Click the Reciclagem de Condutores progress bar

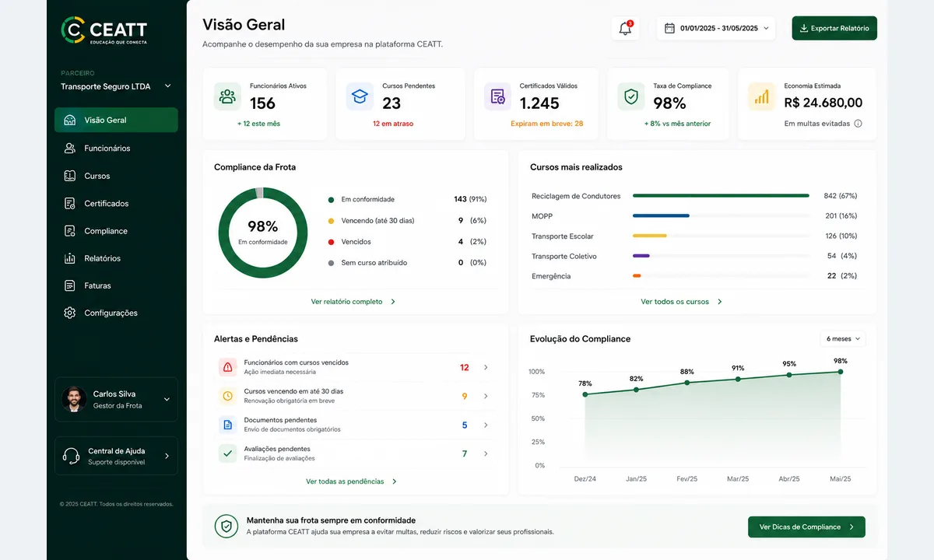click(x=721, y=196)
